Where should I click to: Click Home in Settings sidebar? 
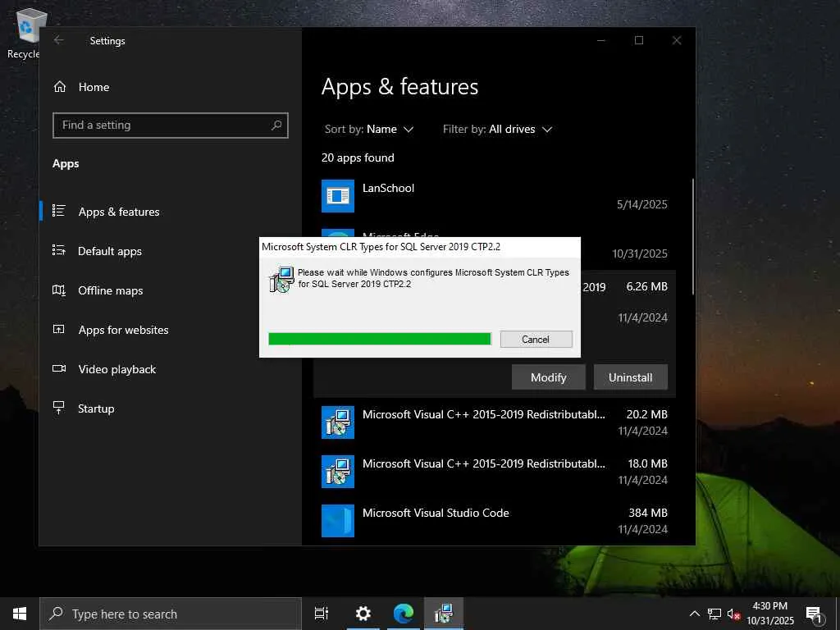click(94, 87)
